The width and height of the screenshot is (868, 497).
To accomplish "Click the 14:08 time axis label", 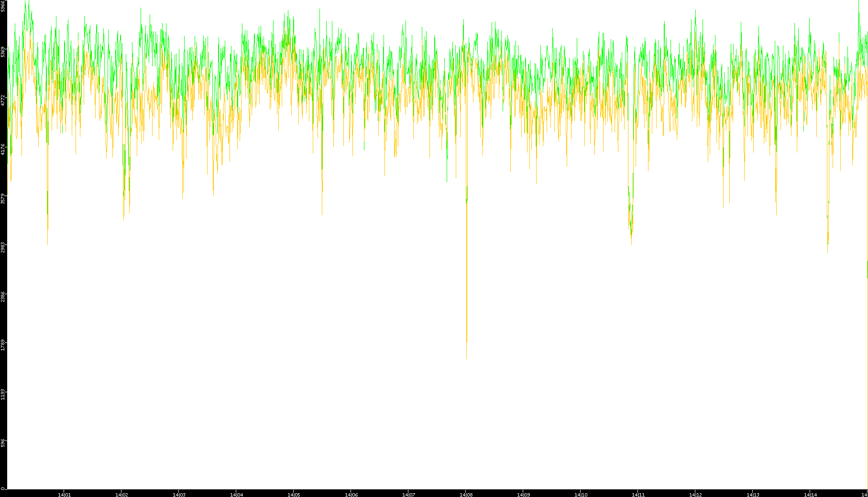I will pyautogui.click(x=466, y=495).
